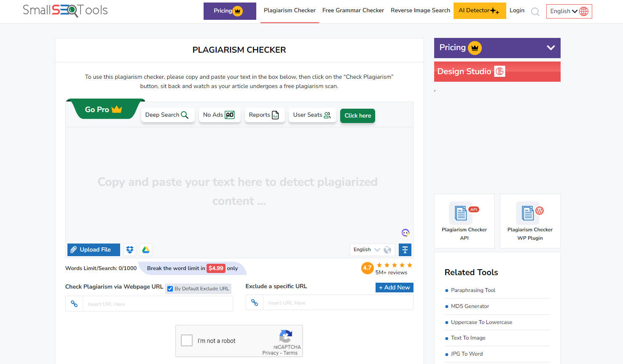Click the green Click here button

357,115
